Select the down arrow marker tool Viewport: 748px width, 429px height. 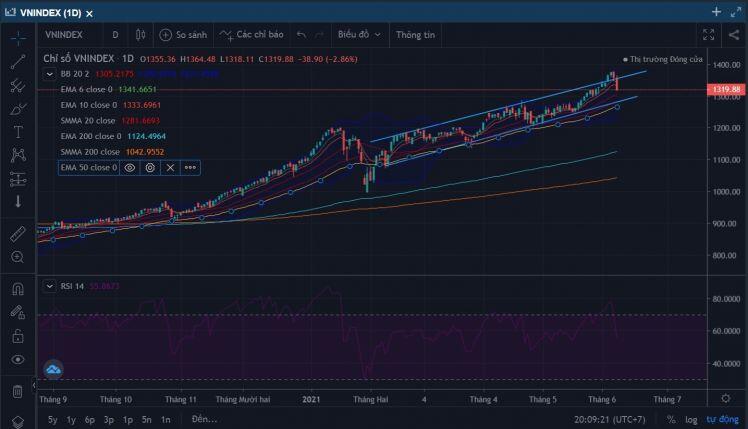pos(18,202)
